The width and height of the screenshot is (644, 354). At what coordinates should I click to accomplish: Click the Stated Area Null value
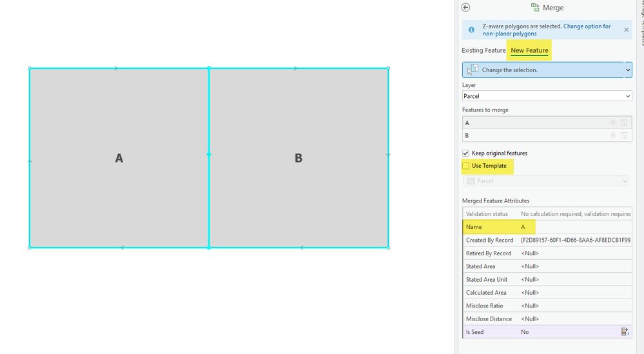tap(530, 266)
